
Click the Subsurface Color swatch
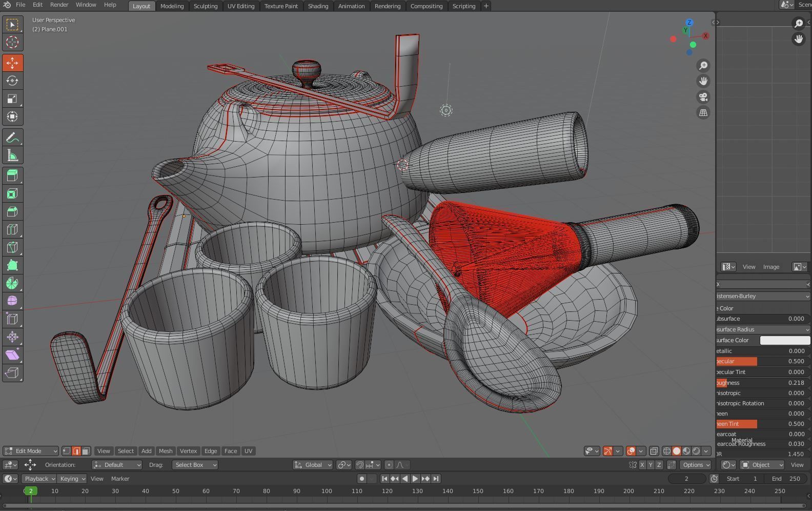785,340
